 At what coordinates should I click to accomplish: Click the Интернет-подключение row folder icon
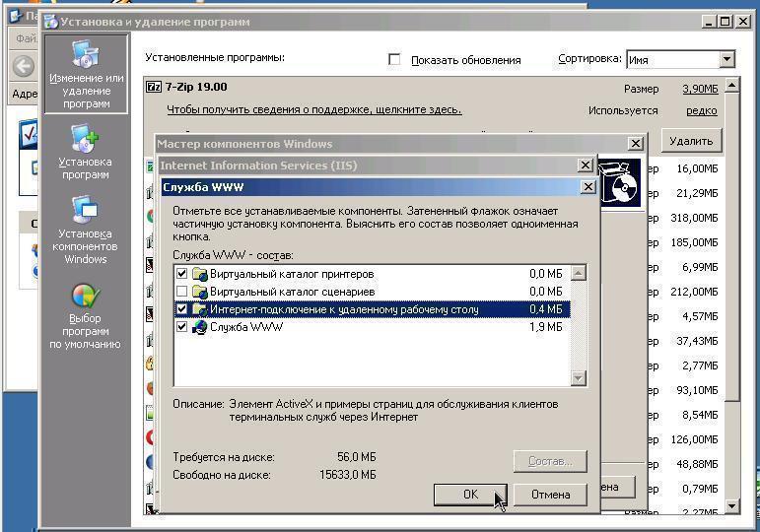199,309
